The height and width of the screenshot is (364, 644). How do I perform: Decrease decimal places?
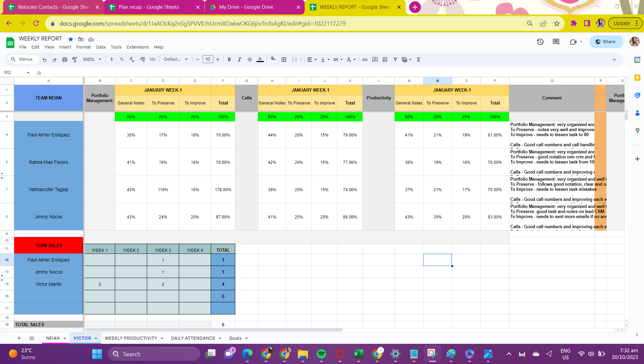point(132,59)
